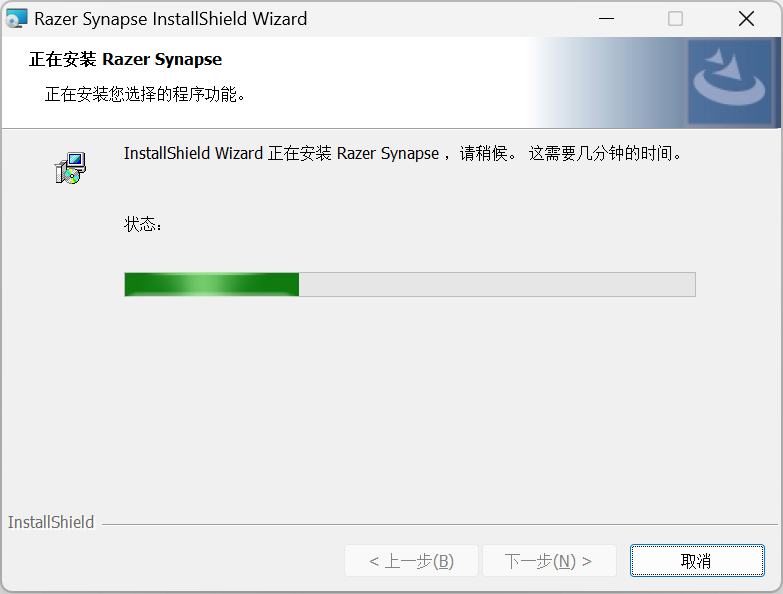Viewport: 783px width, 594px height.
Task: Click the InstallShield branding label at bottom
Action: 50,522
